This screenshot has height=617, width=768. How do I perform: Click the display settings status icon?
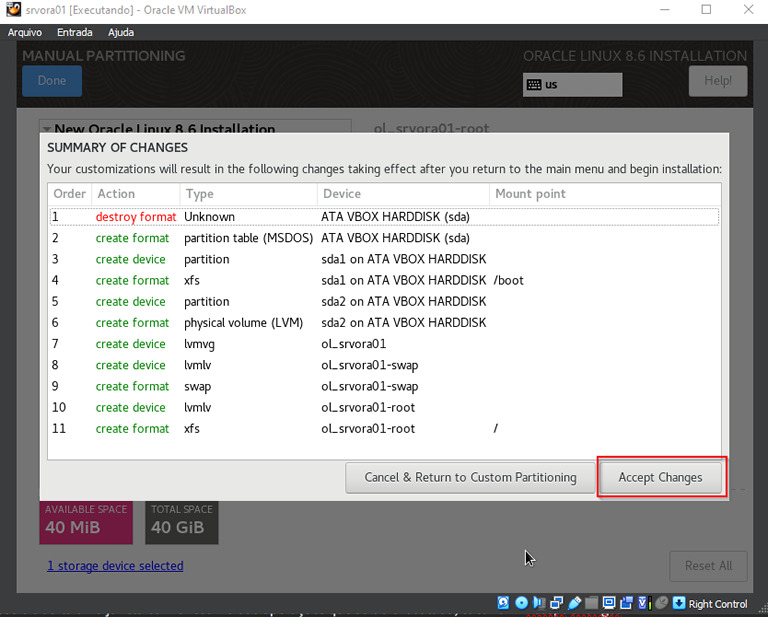(609, 603)
